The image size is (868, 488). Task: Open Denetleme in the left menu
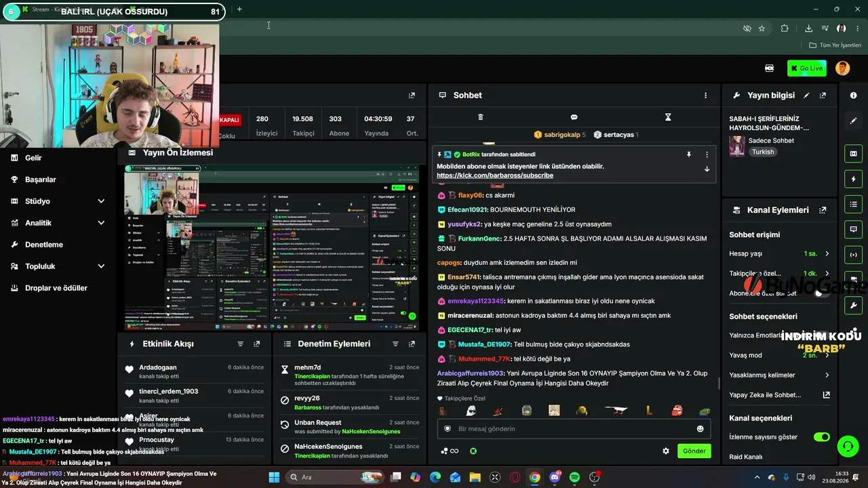(44, 245)
